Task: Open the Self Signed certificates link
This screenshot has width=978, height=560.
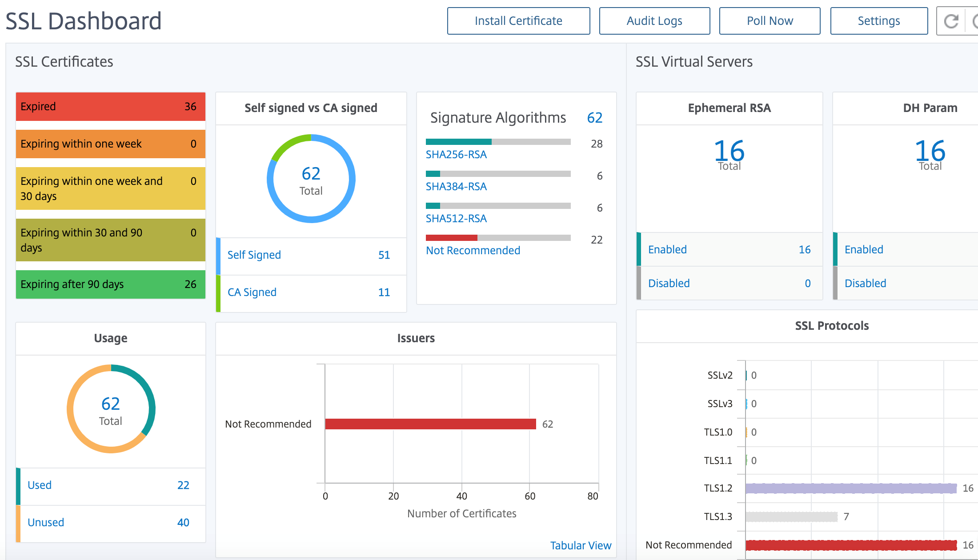Action: click(x=254, y=255)
